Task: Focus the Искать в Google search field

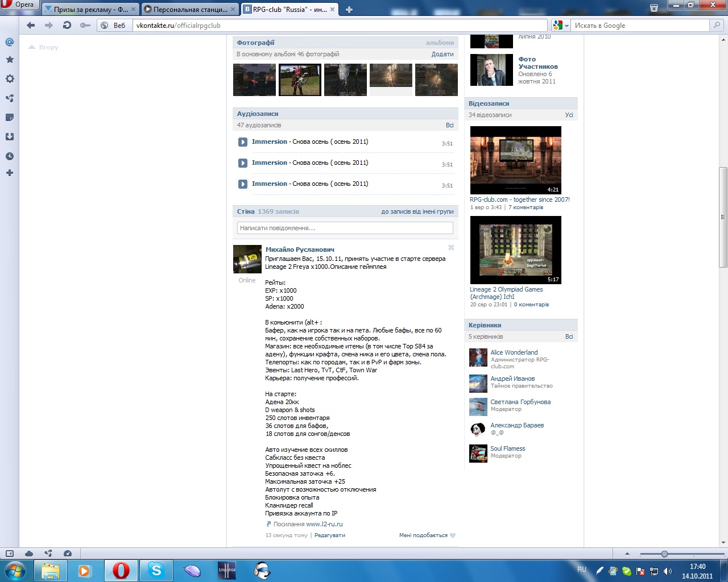Action: click(x=640, y=25)
